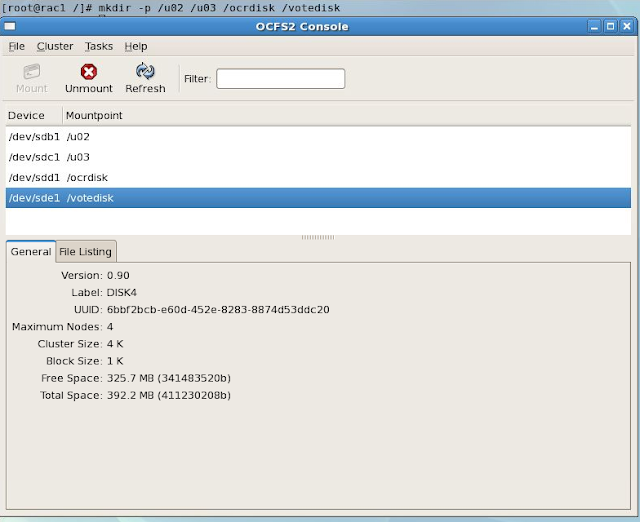640x522 pixels.
Task: Select the /dev/sdb1 device row
Action: click(318, 137)
